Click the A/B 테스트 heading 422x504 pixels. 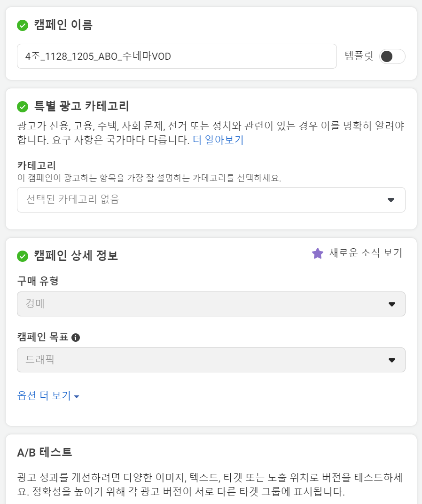tap(44, 452)
